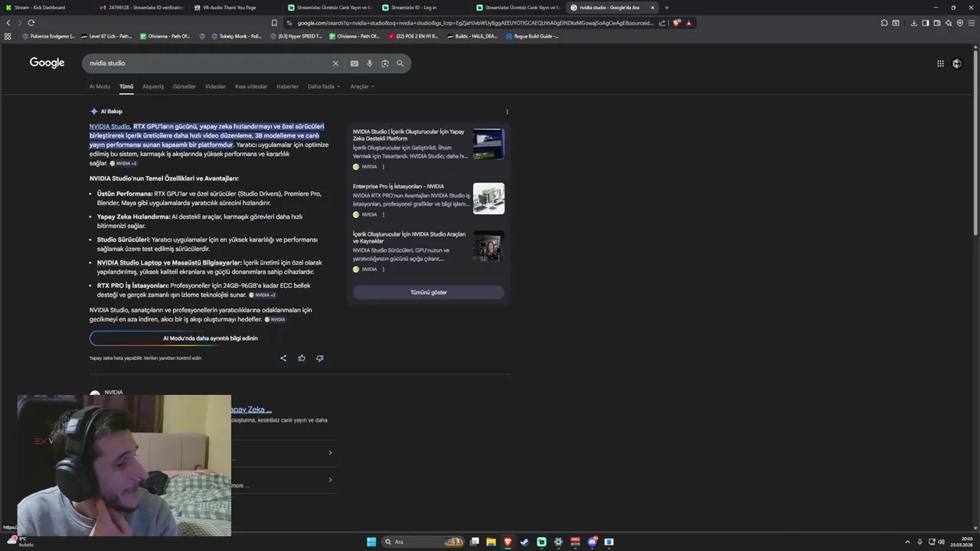Expand the 'Araçlar' tools dropdown
Viewport: 980px width, 551px height.
(362, 86)
